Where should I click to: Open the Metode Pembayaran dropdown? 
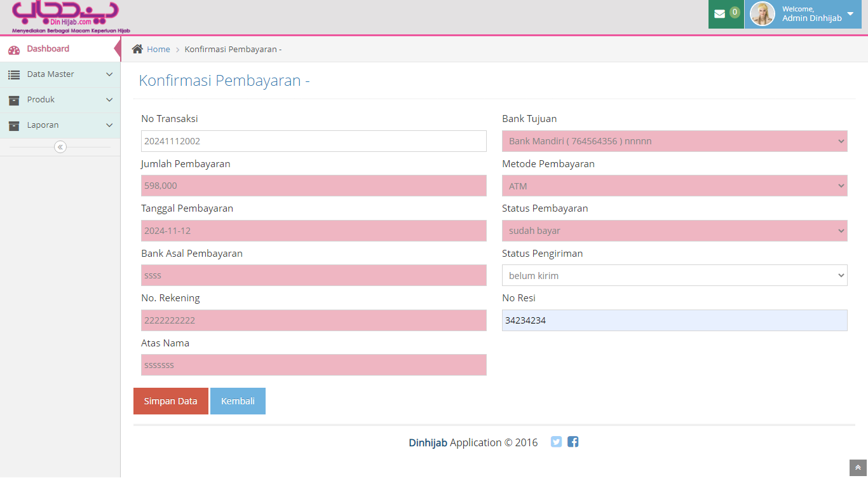[x=674, y=186]
